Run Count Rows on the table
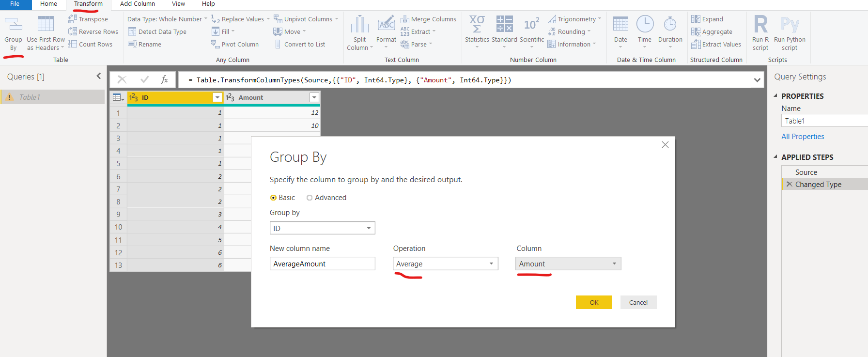This screenshot has width=868, height=357. [91, 44]
